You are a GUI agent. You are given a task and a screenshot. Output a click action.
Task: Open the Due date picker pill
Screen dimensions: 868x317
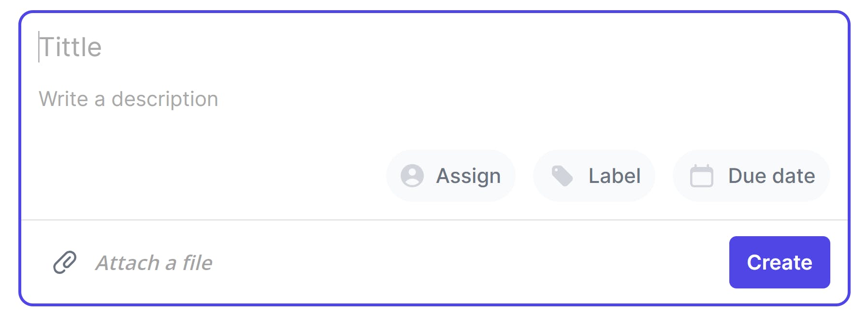tap(752, 176)
